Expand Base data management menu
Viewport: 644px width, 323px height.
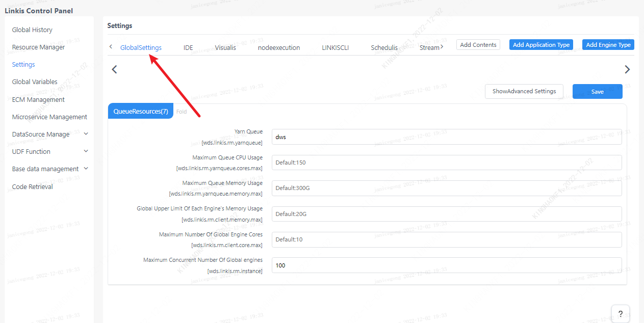[49, 169]
